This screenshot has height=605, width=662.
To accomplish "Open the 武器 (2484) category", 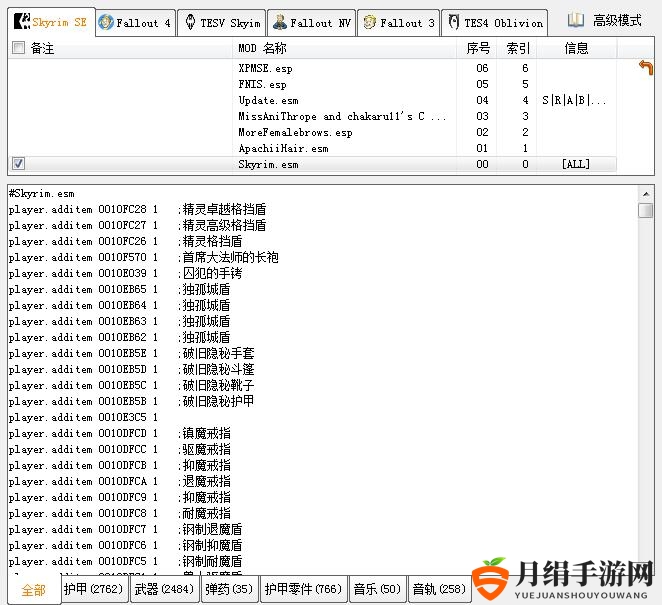I will point(164,589).
